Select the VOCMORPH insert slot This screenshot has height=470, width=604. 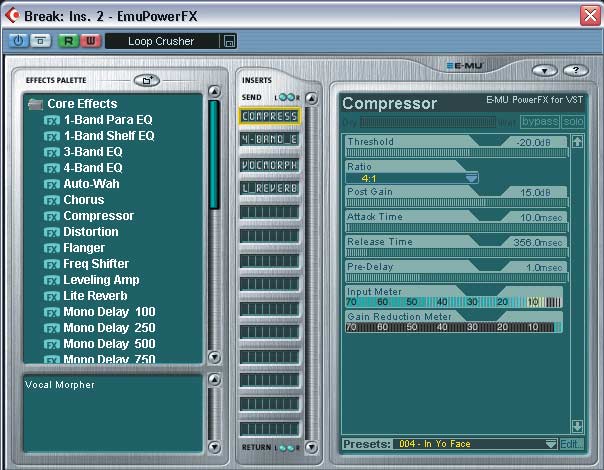269,164
